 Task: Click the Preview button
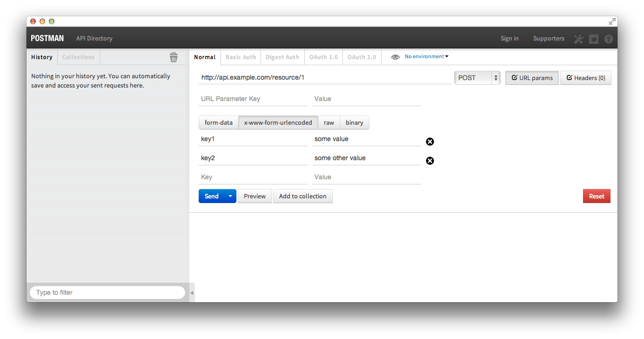[255, 196]
